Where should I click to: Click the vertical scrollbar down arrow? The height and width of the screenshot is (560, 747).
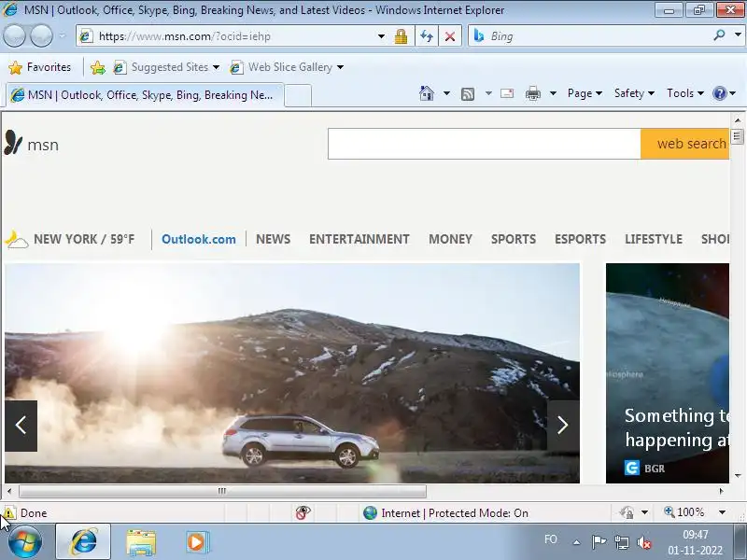click(x=738, y=475)
